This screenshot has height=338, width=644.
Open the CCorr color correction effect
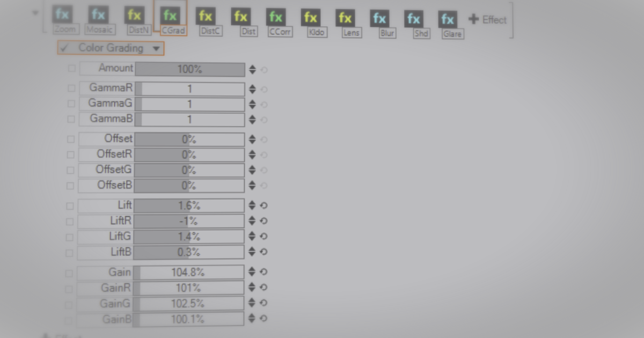(276, 17)
